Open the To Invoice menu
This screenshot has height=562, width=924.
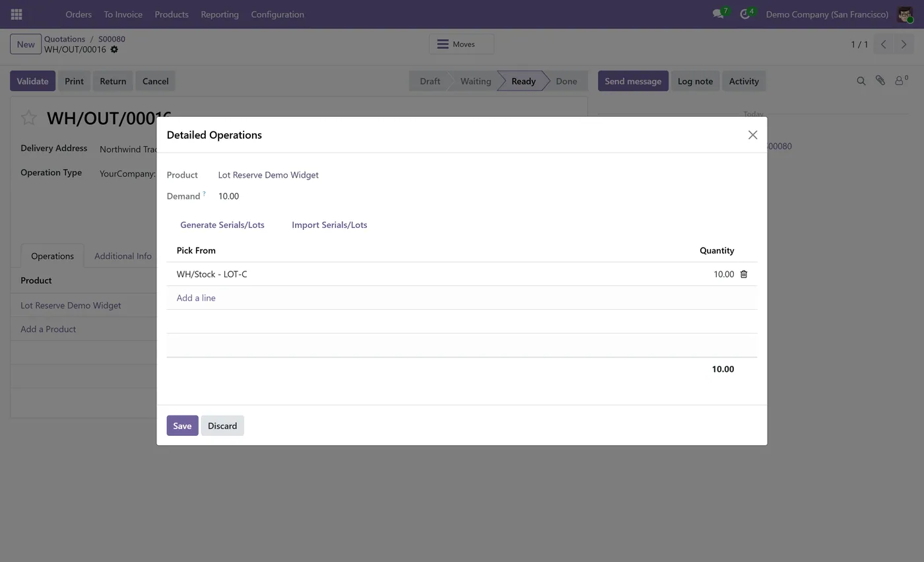click(123, 14)
